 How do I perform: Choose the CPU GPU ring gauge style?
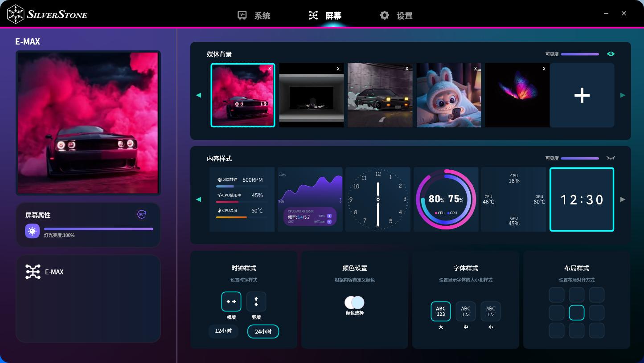point(446,200)
